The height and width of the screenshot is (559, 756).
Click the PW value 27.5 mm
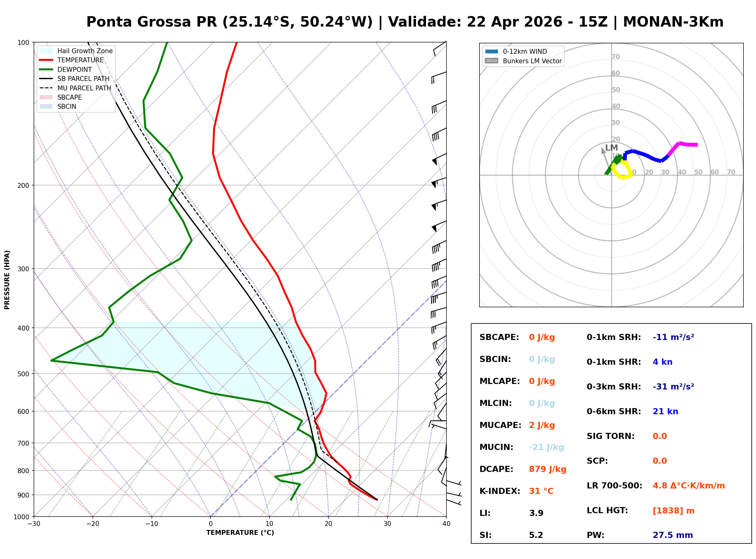pos(673,535)
